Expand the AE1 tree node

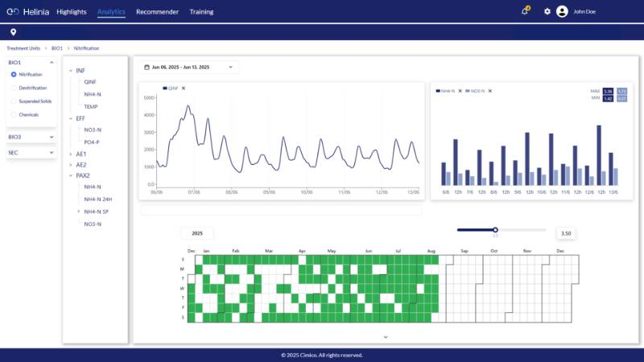(x=71, y=153)
